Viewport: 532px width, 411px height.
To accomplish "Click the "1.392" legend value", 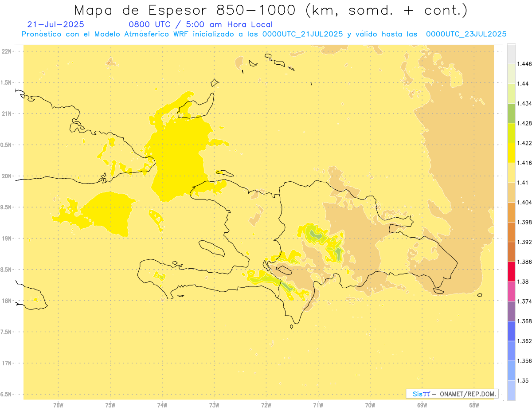I will point(524,242).
